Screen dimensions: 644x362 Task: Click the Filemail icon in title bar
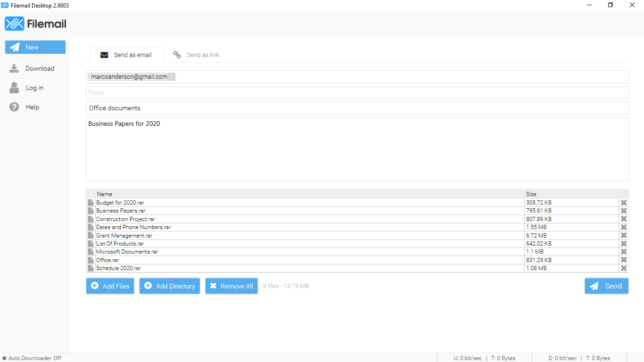[5, 5]
